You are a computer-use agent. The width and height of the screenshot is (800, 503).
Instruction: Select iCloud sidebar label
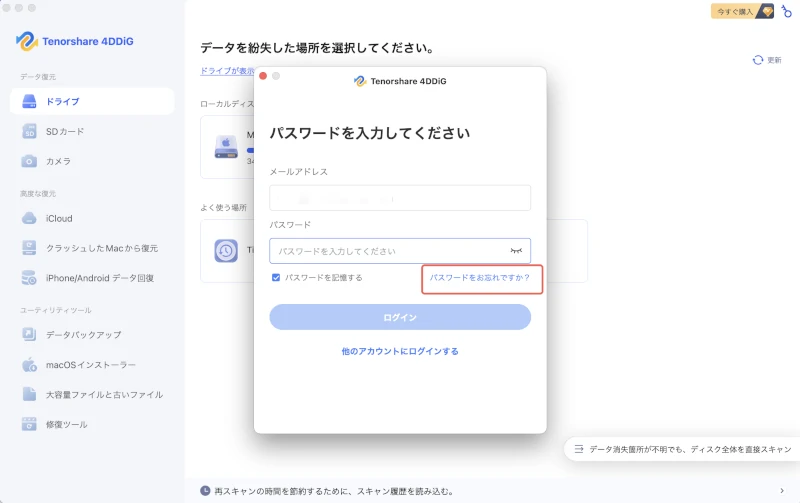pos(59,218)
